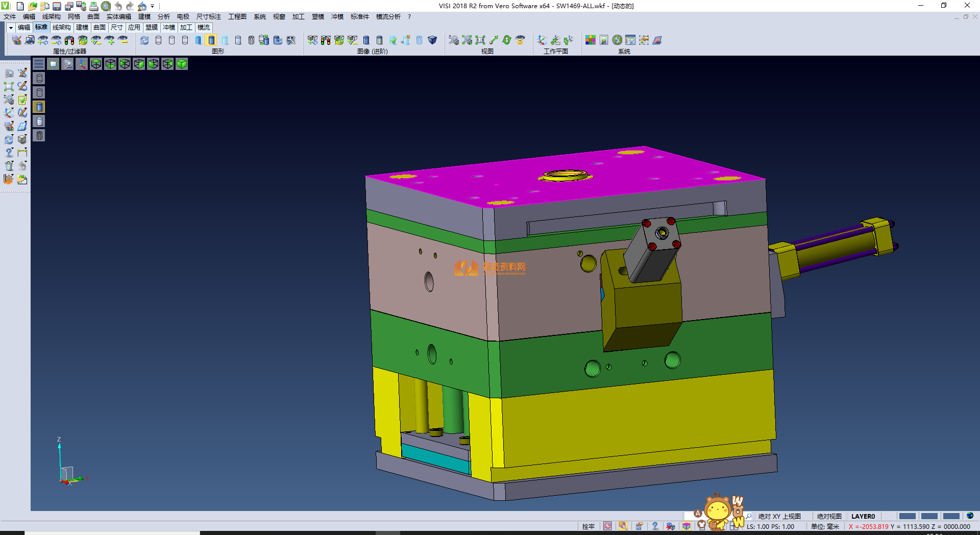Click the 1:1 zoom view icon

(x=480, y=40)
